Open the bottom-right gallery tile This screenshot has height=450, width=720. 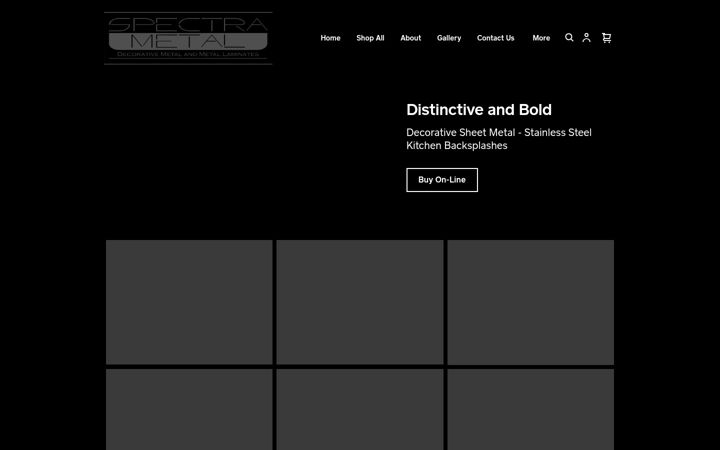click(x=531, y=410)
